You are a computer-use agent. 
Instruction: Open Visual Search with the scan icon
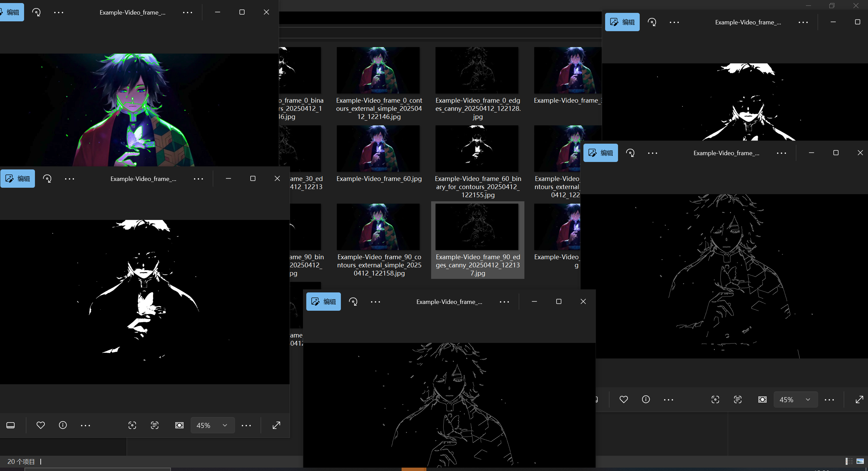click(x=132, y=425)
